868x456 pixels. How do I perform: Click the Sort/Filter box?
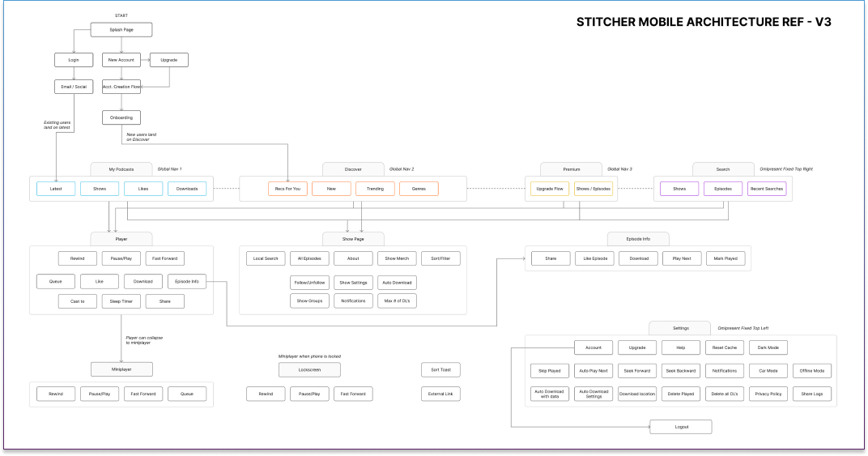coord(440,258)
